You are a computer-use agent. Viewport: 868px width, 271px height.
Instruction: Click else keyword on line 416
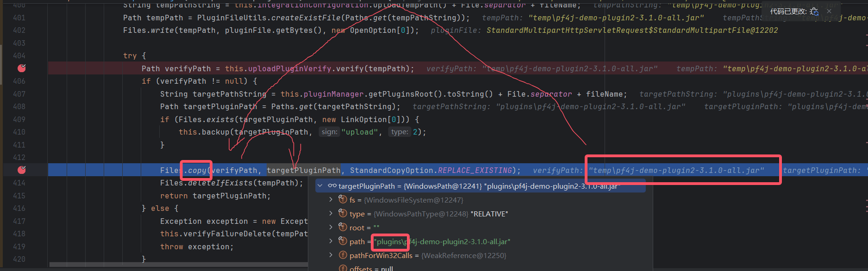click(160, 208)
